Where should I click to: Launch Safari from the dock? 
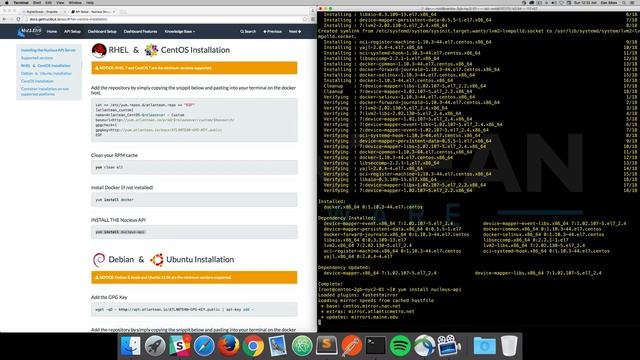pos(204,346)
